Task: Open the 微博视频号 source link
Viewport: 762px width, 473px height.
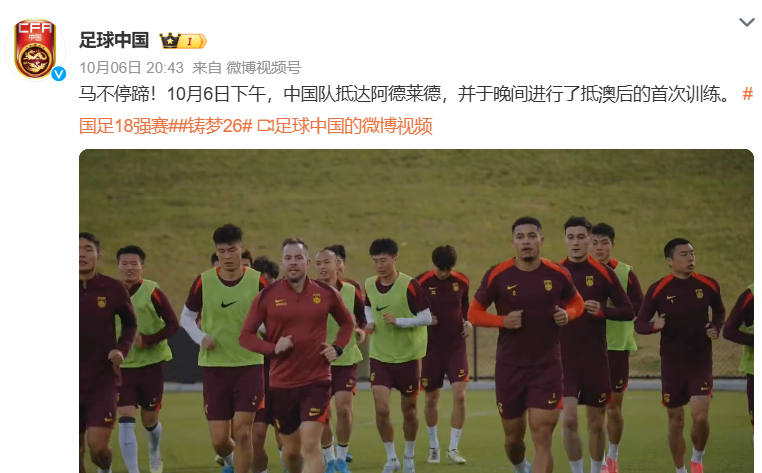Action: coord(264,68)
